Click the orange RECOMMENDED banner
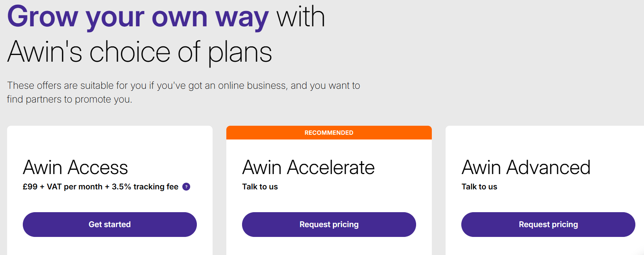644x255 pixels. coord(329,133)
